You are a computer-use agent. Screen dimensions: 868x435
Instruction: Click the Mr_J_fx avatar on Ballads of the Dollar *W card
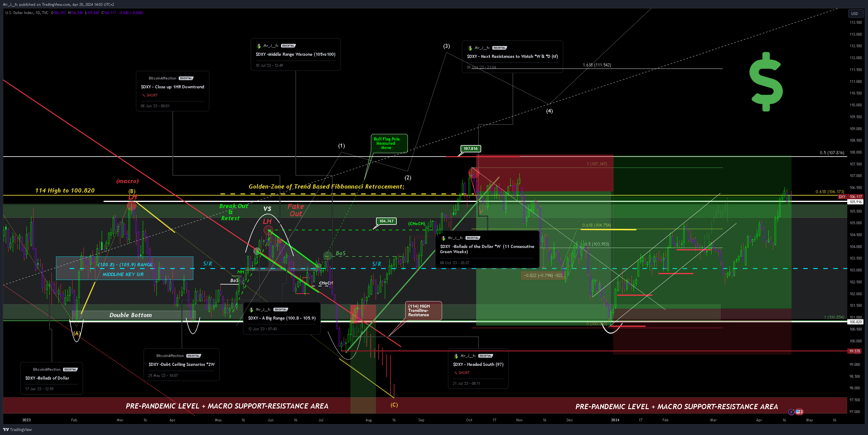coord(443,238)
